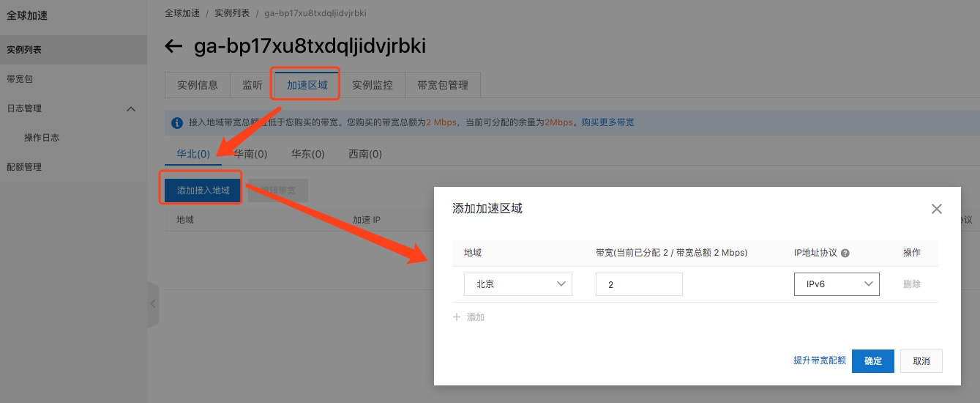Close the 添加加速区域 dialog
980x403 pixels.
point(936,209)
